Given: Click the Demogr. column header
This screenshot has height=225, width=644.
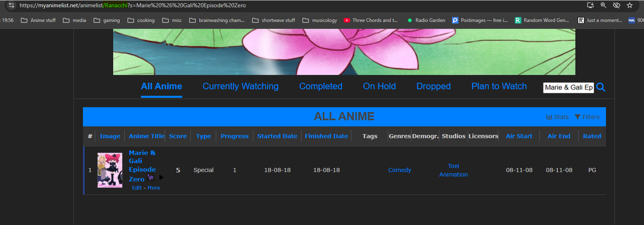Looking at the screenshot, I should 426,136.
